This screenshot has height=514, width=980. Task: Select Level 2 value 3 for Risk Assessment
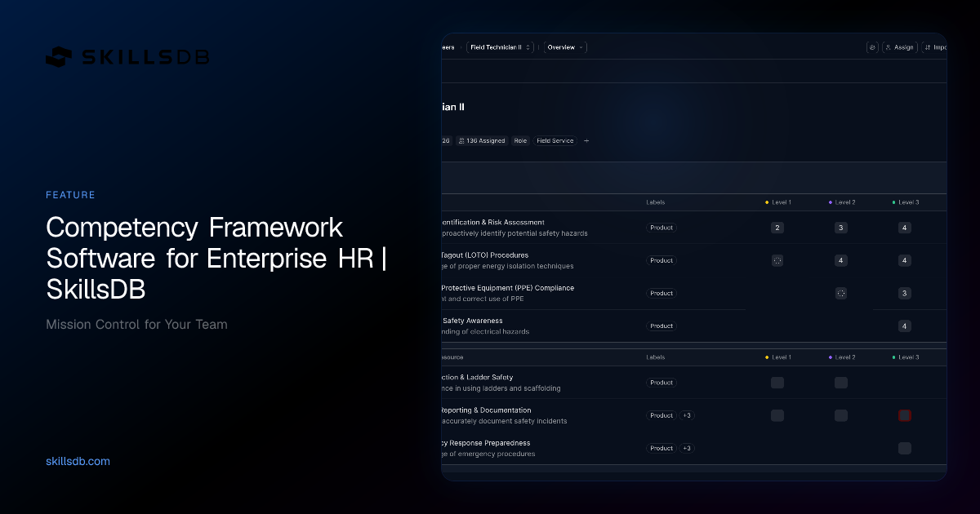[841, 228]
